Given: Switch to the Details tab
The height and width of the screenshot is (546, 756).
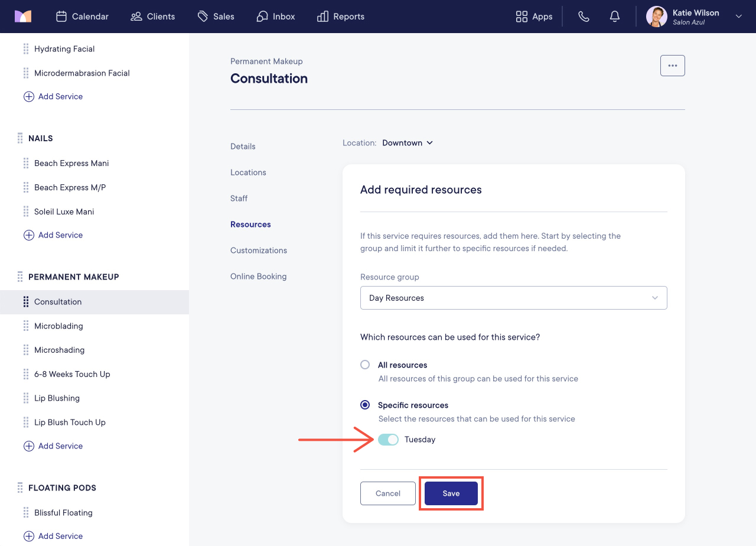Looking at the screenshot, I should coord(243,147).
